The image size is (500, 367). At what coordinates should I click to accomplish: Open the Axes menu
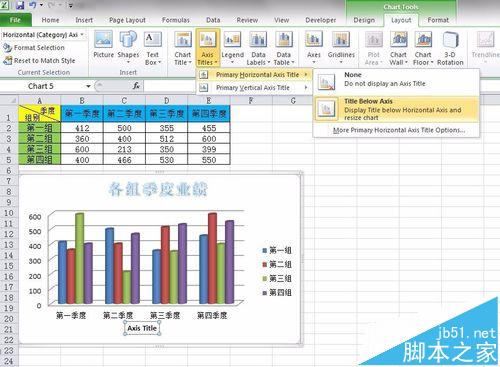pos(314,47)
